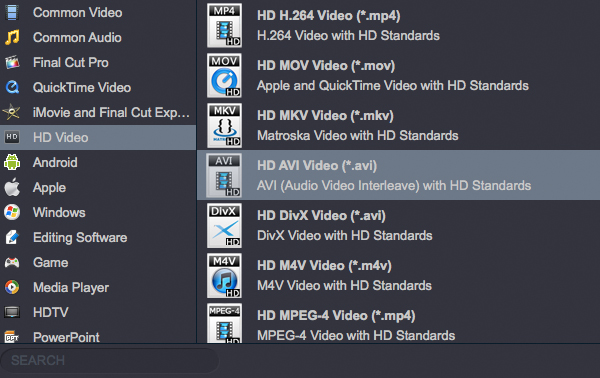The width and height of the screenshot is (600, 378).
Task: Click the Windows flag icon
Action: click(12, 212)
